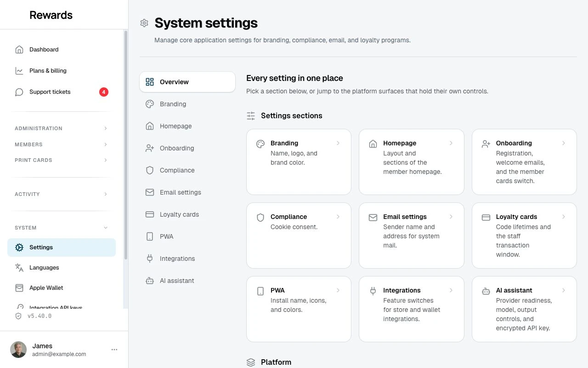The width and height of the screenshot is (588, 368).
Task: Click the Branding palette icon in settings nav
Action: pos(150,104)
